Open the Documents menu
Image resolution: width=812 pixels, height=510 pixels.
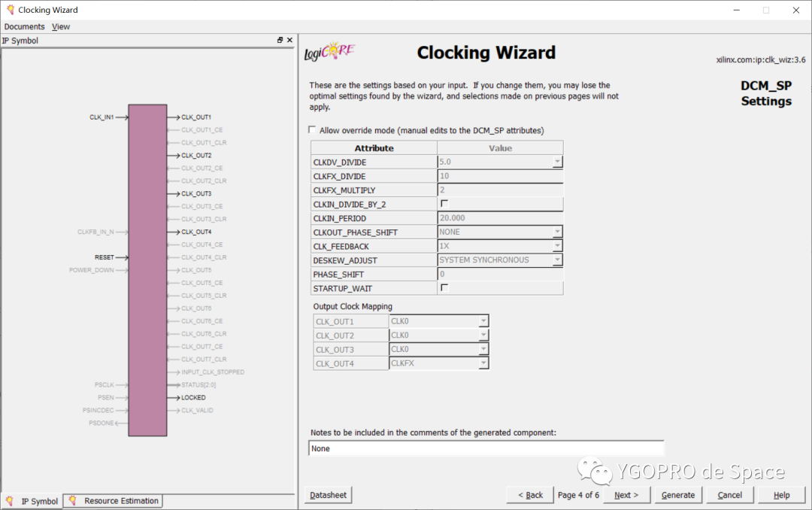tap(24, 26)
